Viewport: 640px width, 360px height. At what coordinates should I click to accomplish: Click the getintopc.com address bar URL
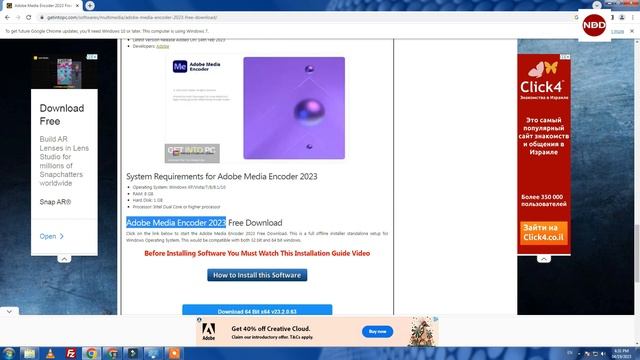coord(132,18)
